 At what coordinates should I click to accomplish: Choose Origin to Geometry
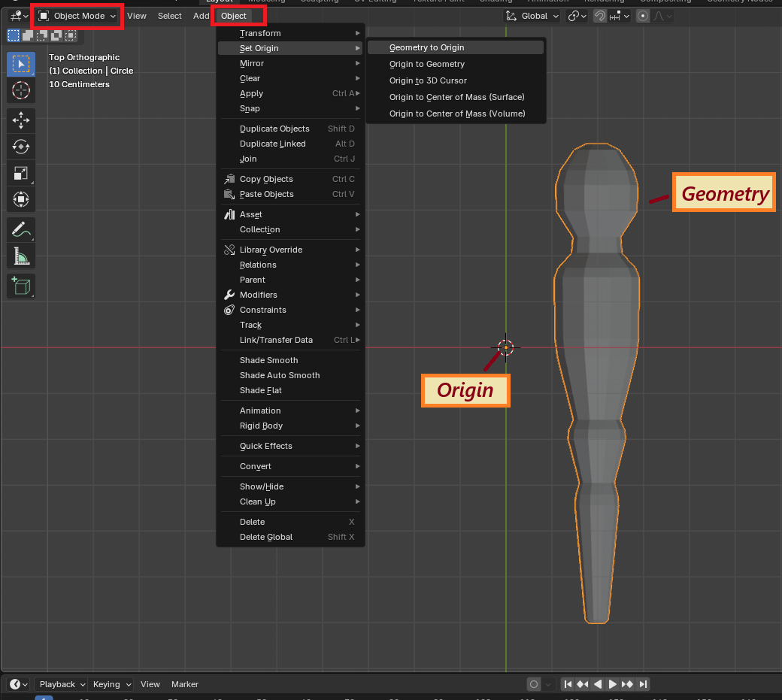[456, 64]
